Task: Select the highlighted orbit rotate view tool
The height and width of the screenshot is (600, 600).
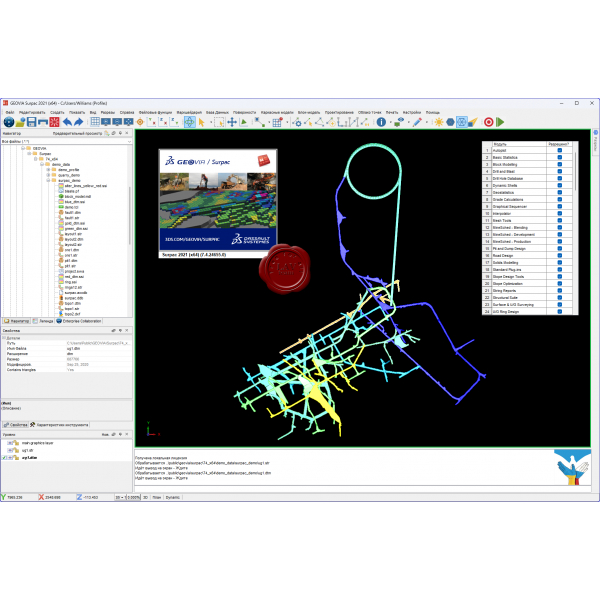Action: click(190, 122)
